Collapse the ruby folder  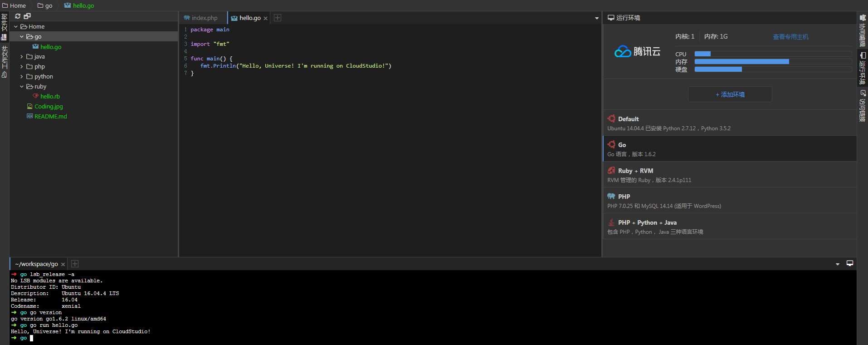point(22,87)
